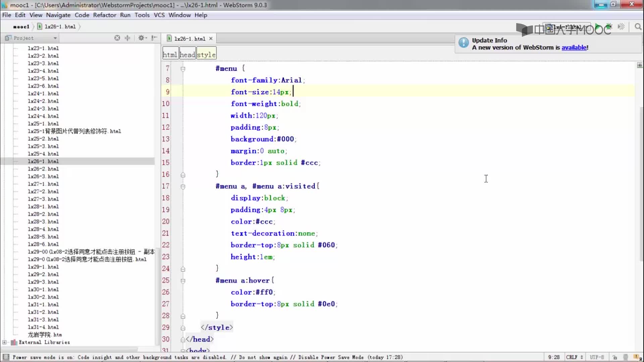Click the editor vertical scrollbar
This screenshot has height=362, width=644.
click(x=641, y=184)
